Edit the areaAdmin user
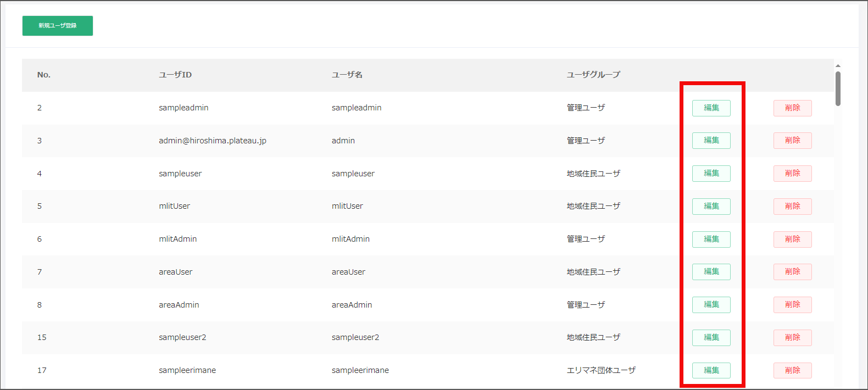This screenshot has height=390, width=868. click(711, 305)
